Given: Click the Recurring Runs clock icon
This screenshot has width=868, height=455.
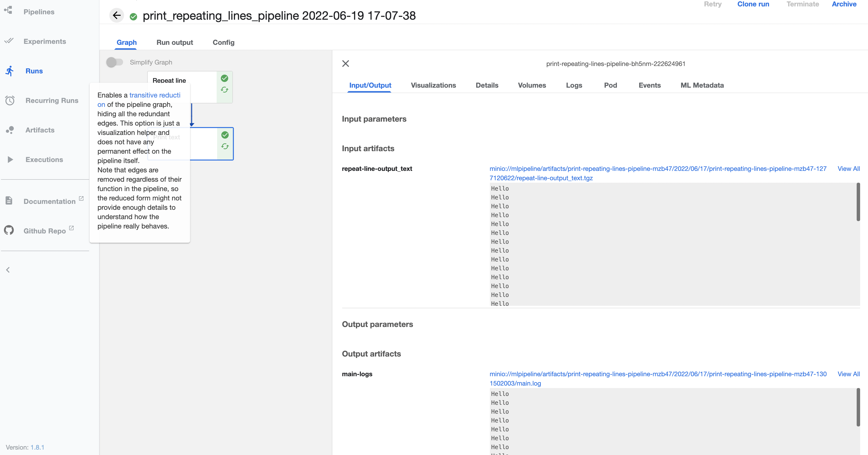Looking at the screenshot, I should click(10, 100).
